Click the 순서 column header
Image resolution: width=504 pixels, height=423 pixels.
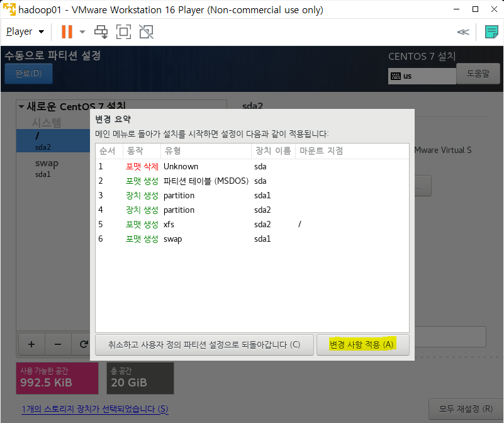(x=109, y=151)
